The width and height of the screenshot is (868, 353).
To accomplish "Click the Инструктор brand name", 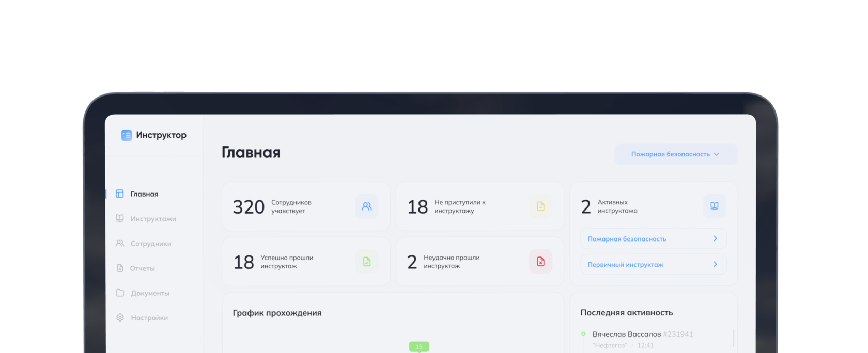I will tap(161, 135).
